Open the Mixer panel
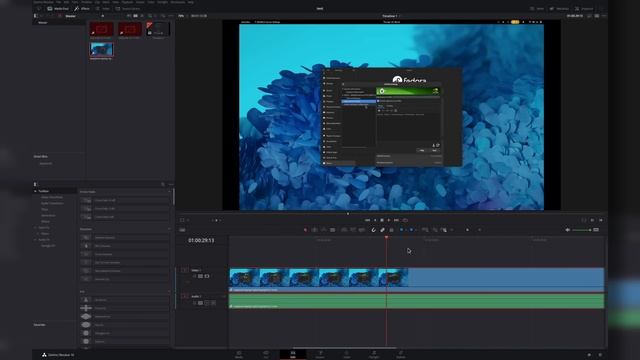The width and height of the screenshot is (640, 360). tap(537, 9)
